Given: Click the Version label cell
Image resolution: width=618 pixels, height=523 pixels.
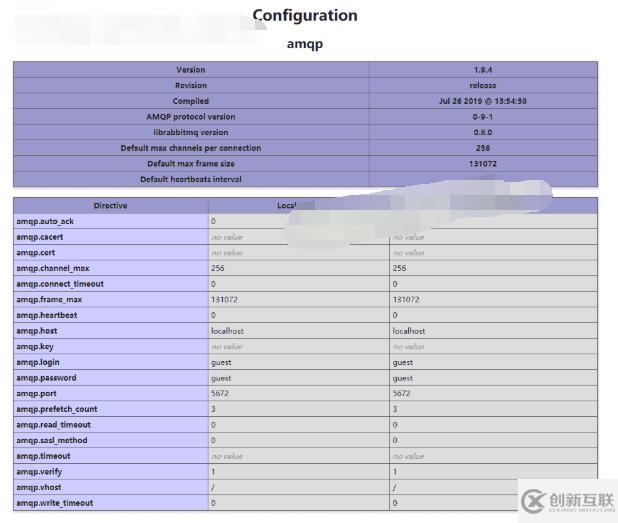Looking at the screenshot, I should (191, 70).
